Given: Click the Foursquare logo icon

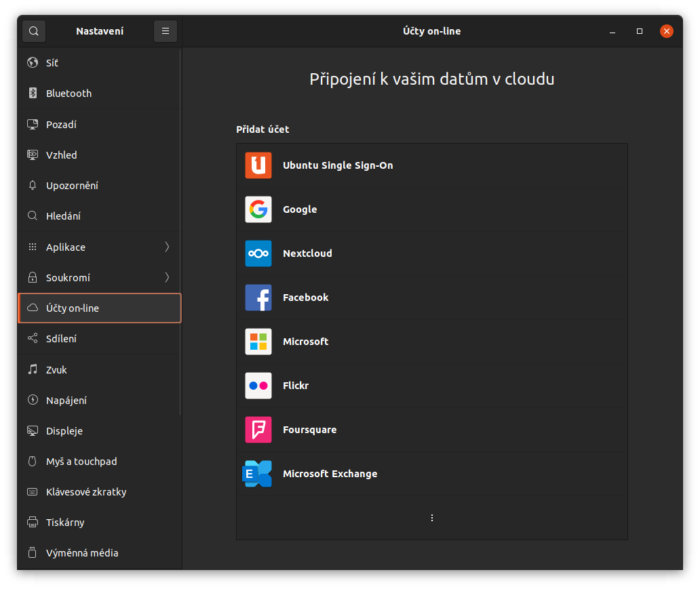Looking at the screenshot, I should (x=258, y=430).
